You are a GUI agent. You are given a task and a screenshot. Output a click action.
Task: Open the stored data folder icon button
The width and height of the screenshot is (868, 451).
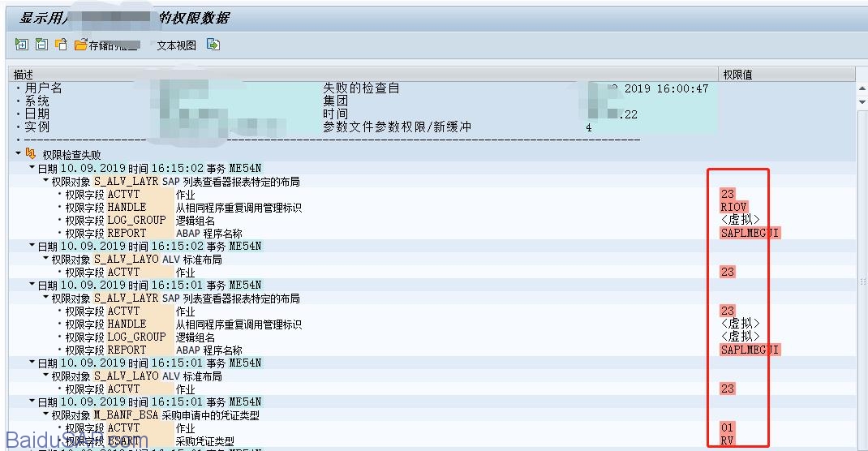[x=81, y=45]
